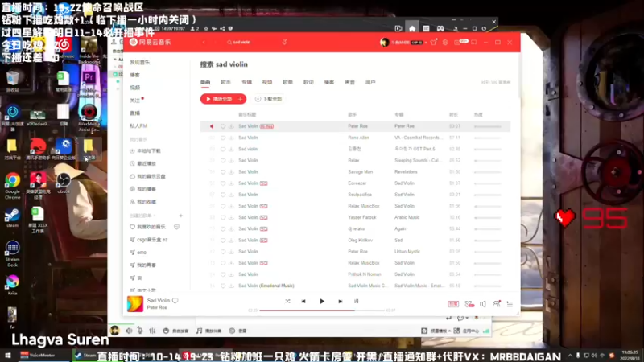Switch to the 视频 search tab
This screenshot has height=362, width=644.
[267, 83]
